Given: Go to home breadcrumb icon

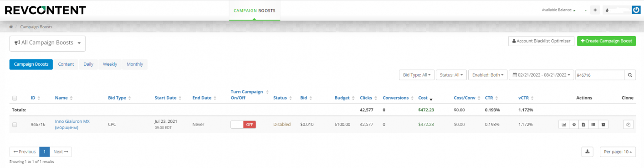Looking at the screenshot, I should coord(11,27).
